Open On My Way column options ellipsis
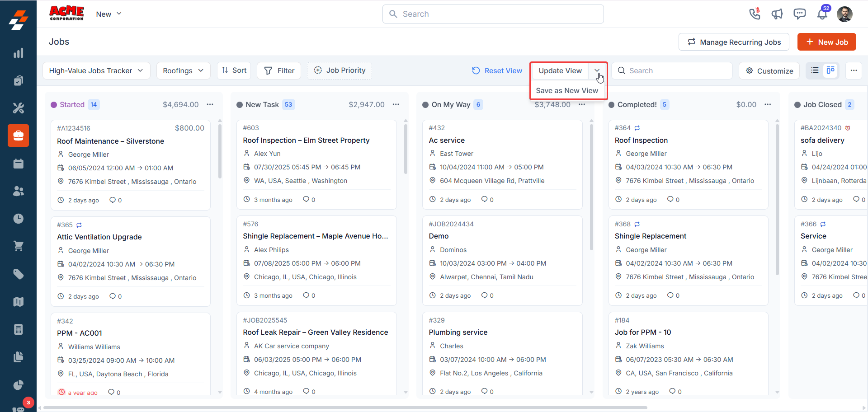Viewport: 868px width, 412px height. pyautogui.click(x=582, y=104)
